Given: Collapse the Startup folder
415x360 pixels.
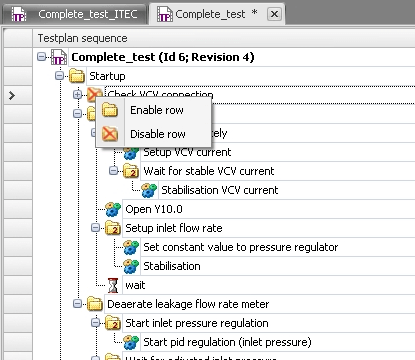Looking at the screenshot, I should [x=59, y=76].
